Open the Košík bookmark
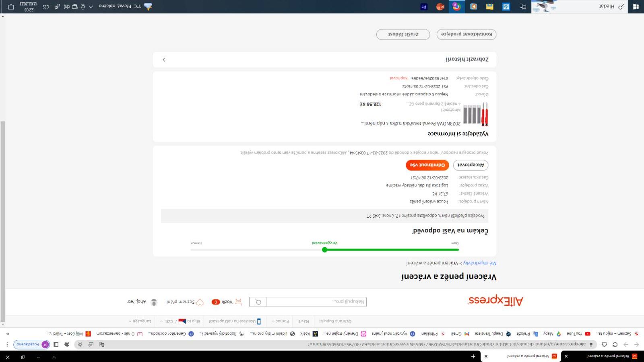Screen dimensions: 644x362 309,333
